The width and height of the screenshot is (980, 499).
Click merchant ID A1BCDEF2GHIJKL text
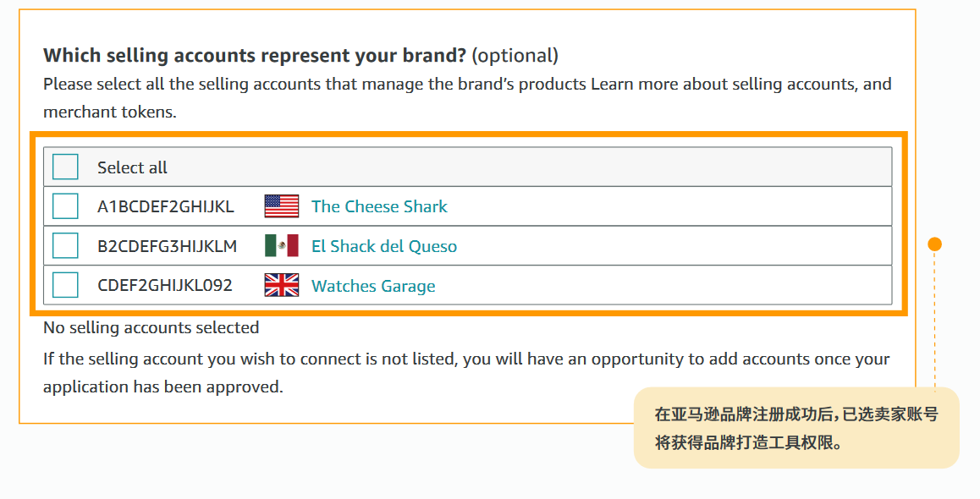[x=166, y=206]
